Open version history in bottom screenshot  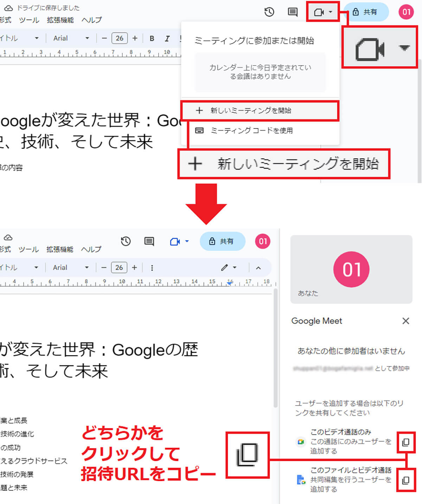[126, 241]
